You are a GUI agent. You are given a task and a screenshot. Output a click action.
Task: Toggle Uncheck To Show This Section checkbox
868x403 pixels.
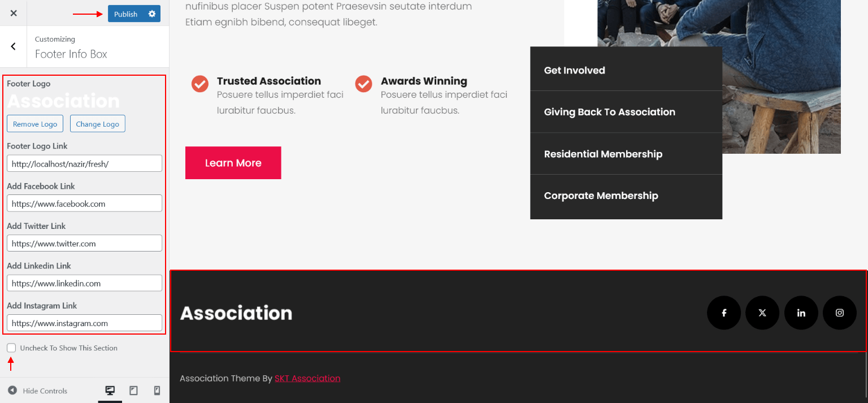pos(11,348)
